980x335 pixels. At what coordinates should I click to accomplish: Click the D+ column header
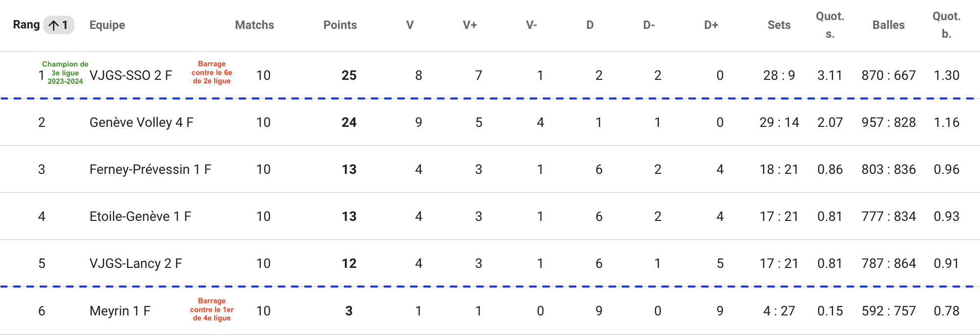[711, 25]
